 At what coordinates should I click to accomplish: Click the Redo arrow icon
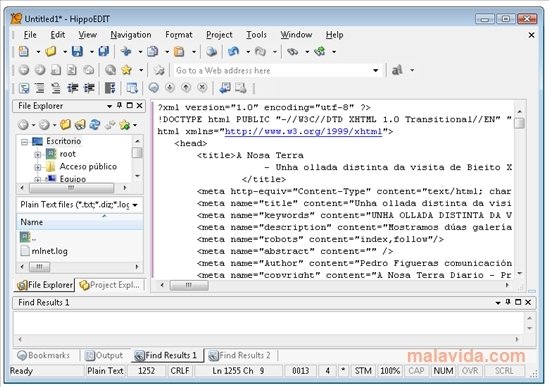tap(260, 51)
